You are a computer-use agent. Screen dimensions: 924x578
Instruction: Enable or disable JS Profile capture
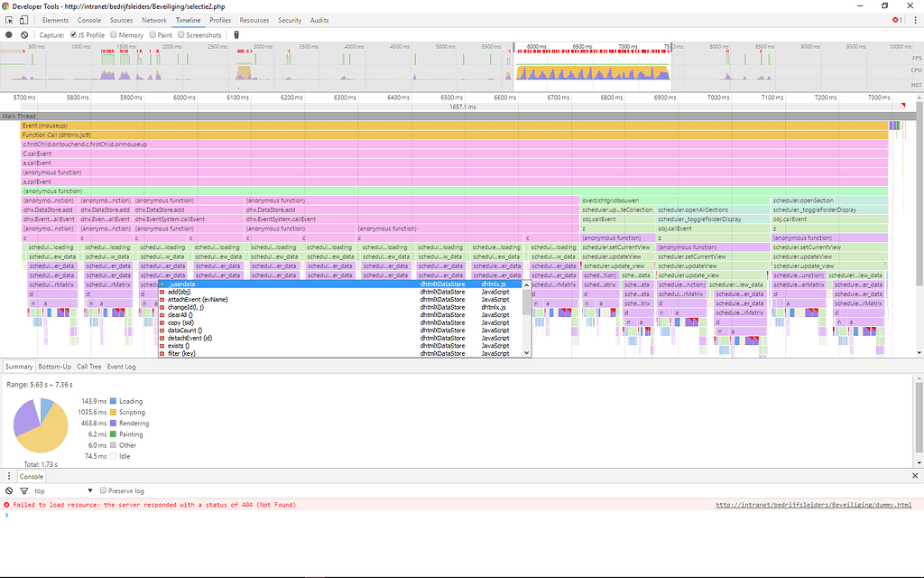[x=74, y=35]
